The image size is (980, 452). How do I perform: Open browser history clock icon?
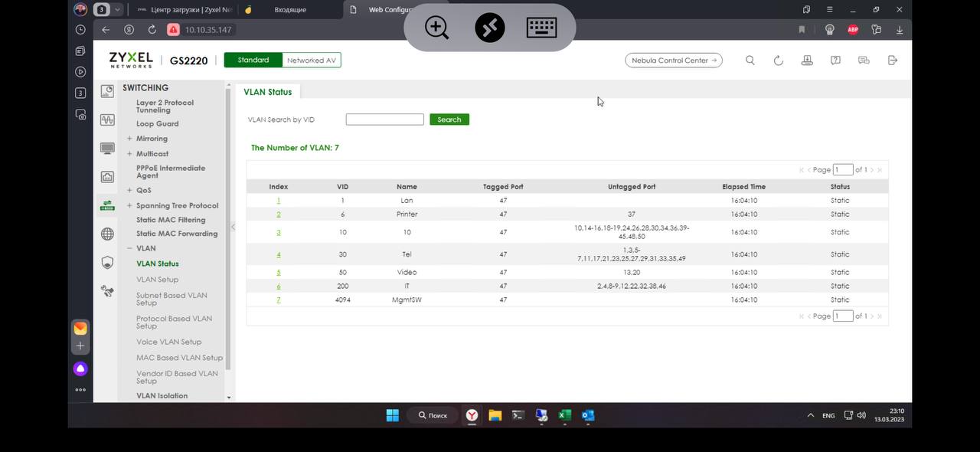80,30
